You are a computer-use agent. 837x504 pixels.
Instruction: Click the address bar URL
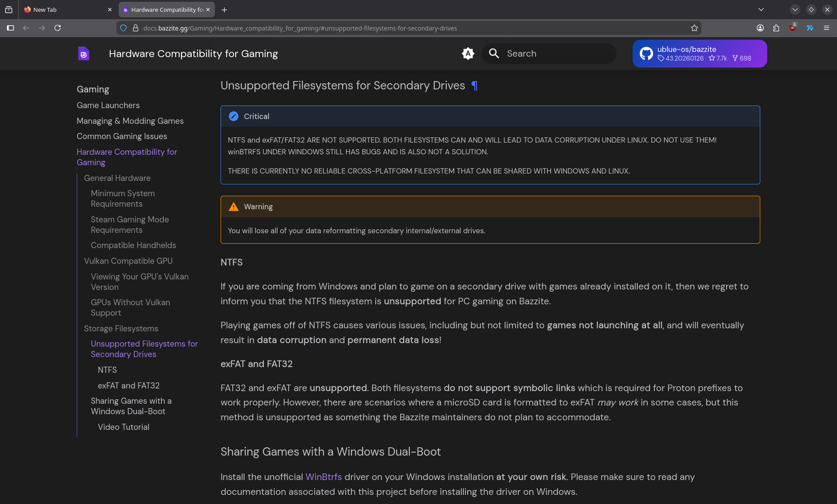[301, 28]
